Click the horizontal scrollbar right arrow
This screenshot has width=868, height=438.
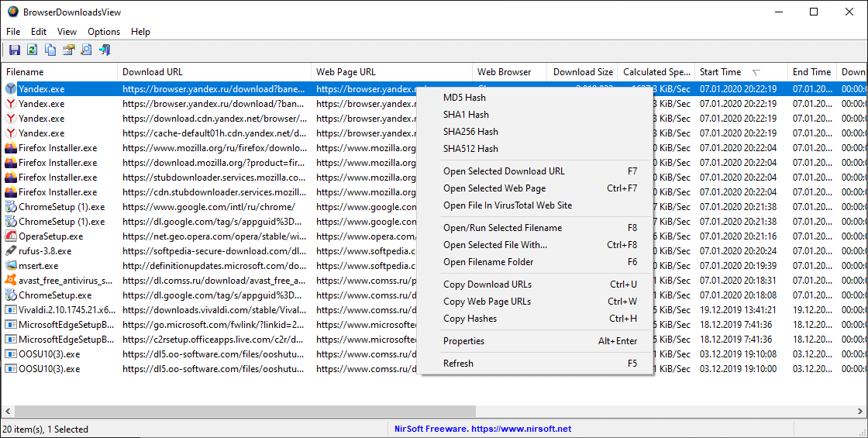[x=861, y=412]
